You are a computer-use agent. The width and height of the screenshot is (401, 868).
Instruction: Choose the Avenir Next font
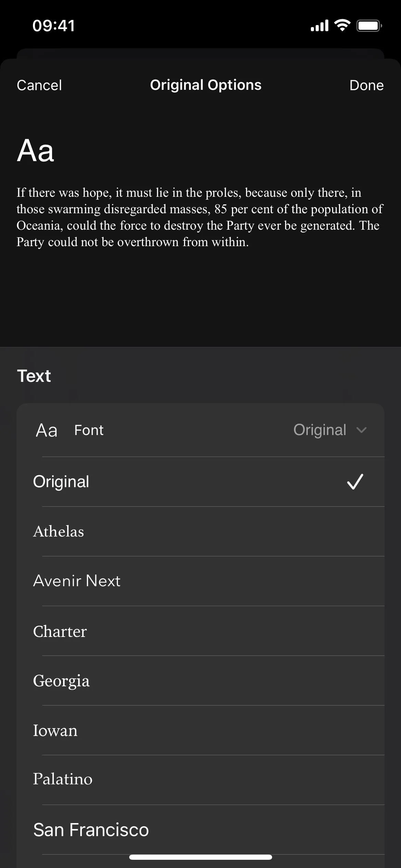(x=200, y=581)
